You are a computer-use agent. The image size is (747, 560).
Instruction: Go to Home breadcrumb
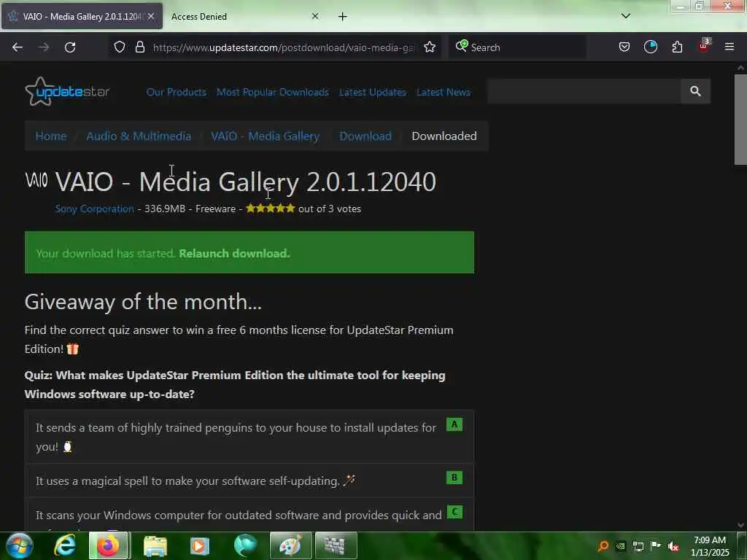(x=51, y=136)
